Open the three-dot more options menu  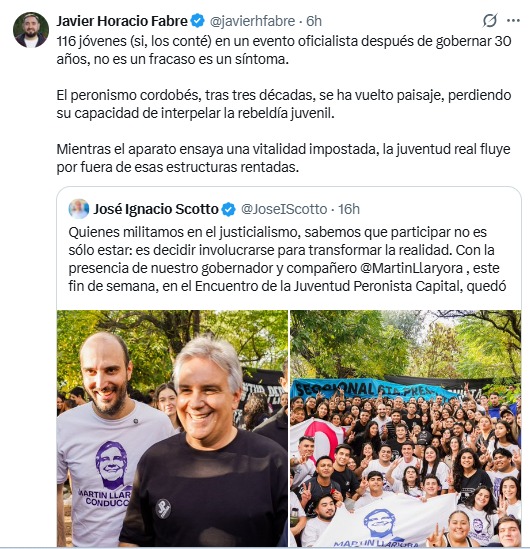click(513, 21)
